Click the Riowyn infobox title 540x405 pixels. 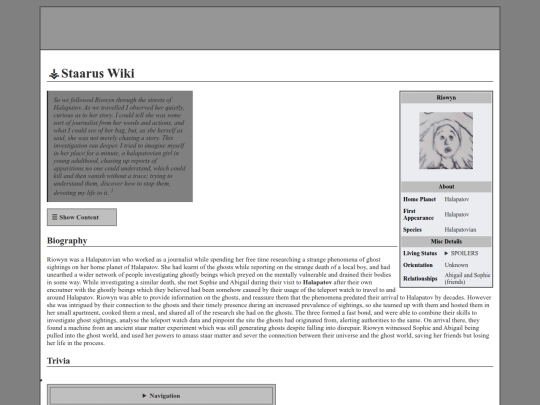446,98
